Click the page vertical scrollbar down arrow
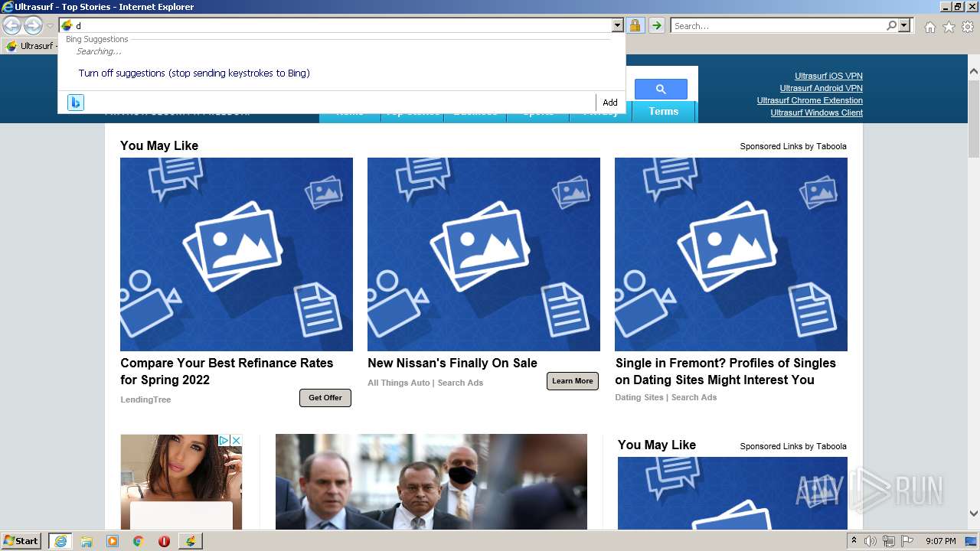 point(973,514)
